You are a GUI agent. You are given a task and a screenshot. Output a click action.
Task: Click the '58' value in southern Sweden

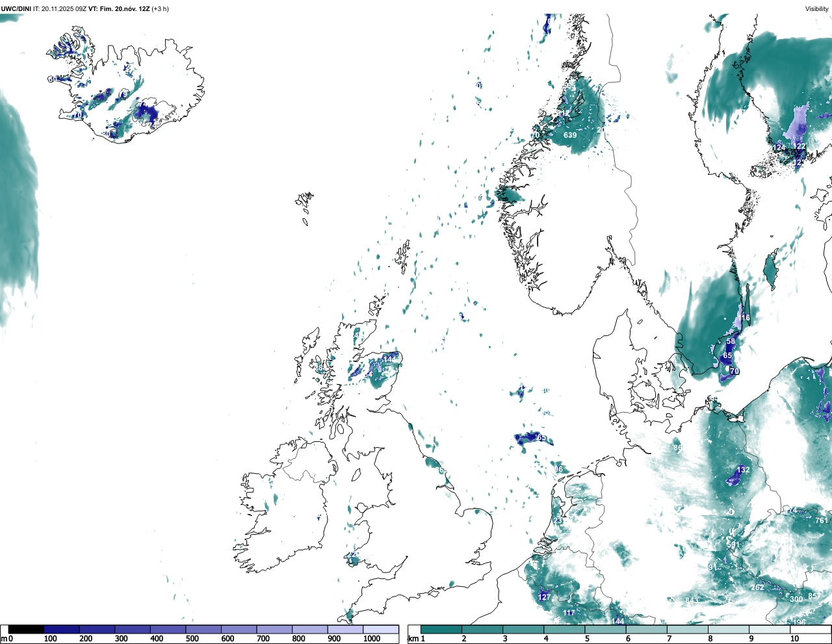coord(731,341)
